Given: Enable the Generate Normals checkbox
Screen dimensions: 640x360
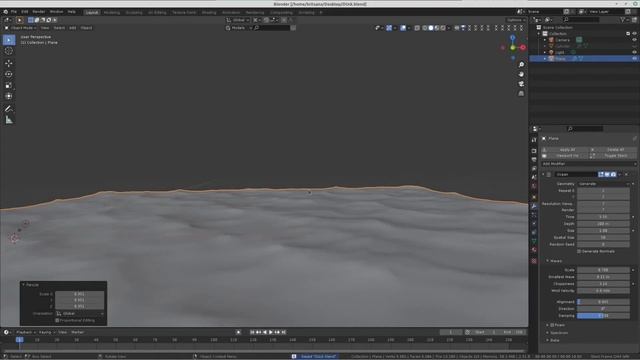Looking at the screenshot, I should (x=579, y=251).
